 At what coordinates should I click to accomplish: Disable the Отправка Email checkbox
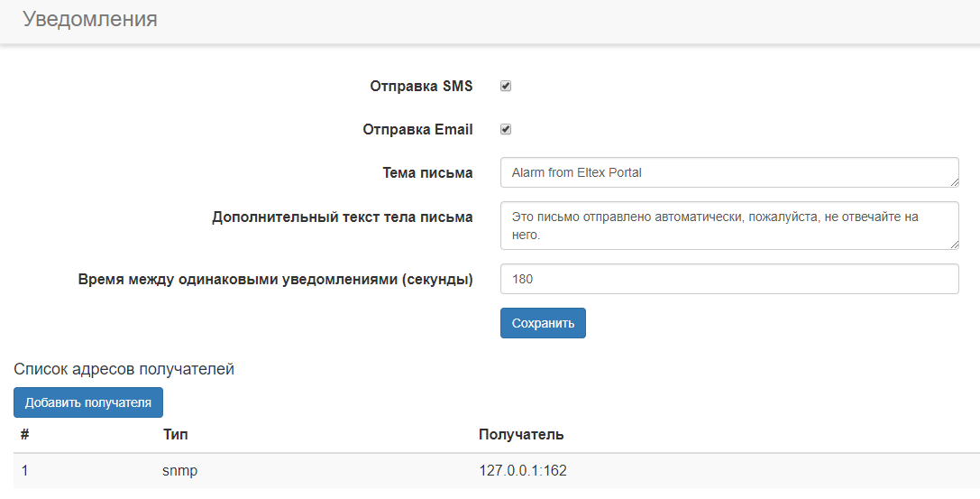506,129
